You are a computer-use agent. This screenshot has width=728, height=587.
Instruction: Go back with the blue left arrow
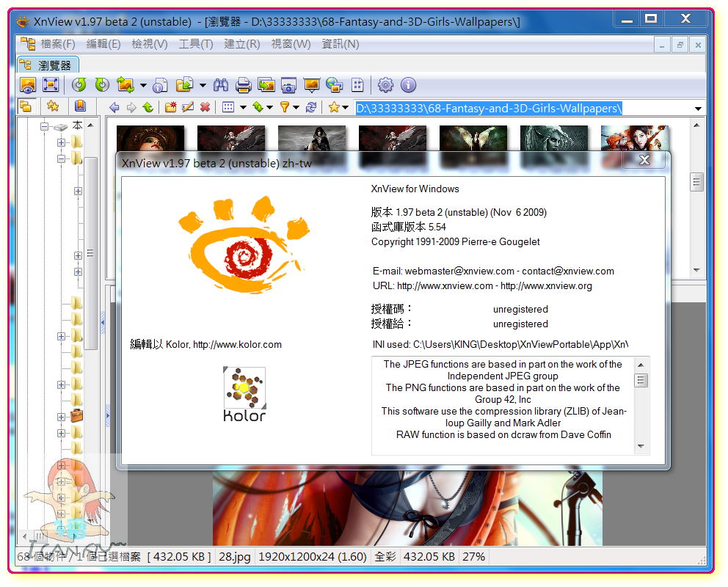pyautogui.click(x=114, y=108)
